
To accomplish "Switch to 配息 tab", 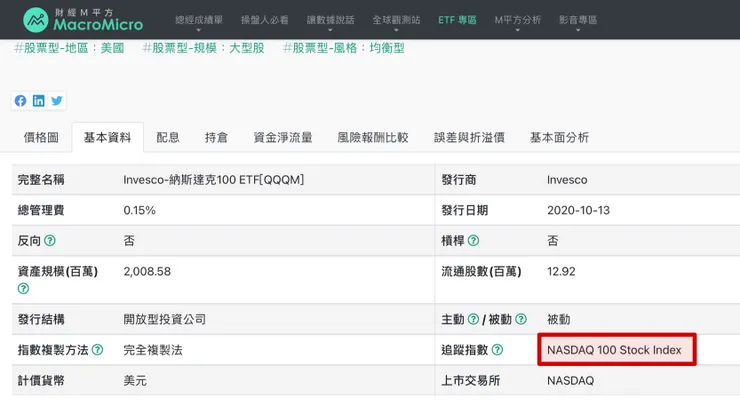I will [x=168, y=137].
